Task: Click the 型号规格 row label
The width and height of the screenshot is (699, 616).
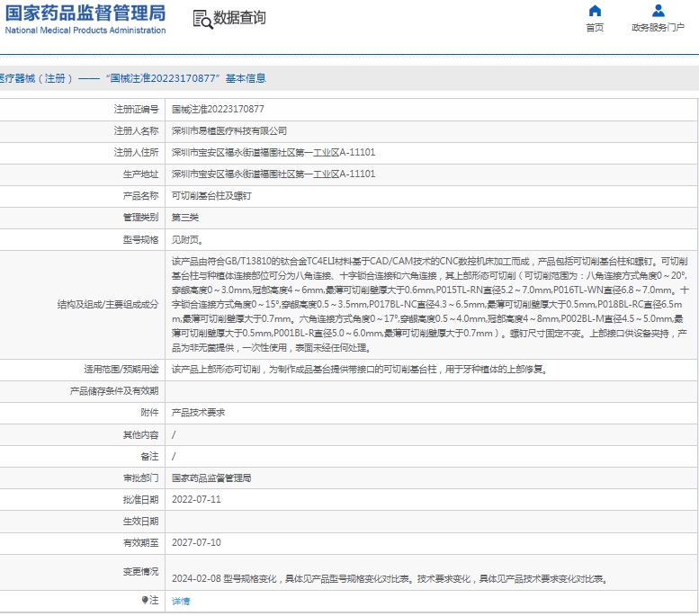Action: 140,240
